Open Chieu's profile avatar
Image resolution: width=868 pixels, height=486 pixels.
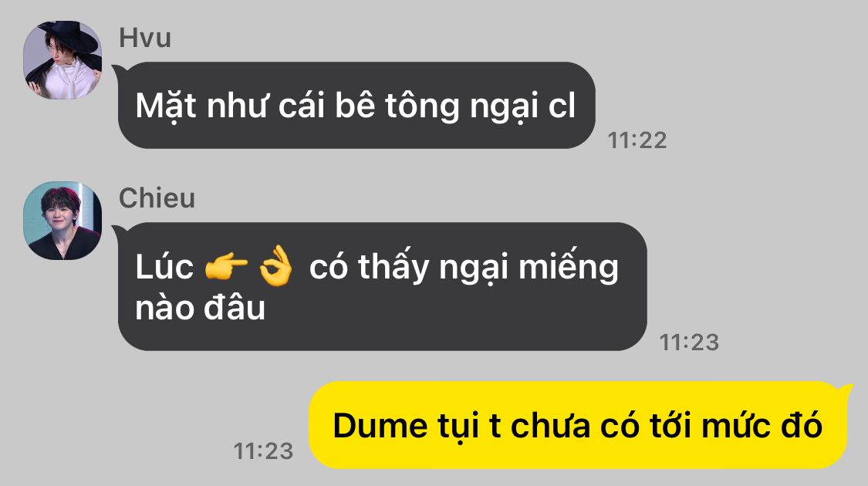62,221
